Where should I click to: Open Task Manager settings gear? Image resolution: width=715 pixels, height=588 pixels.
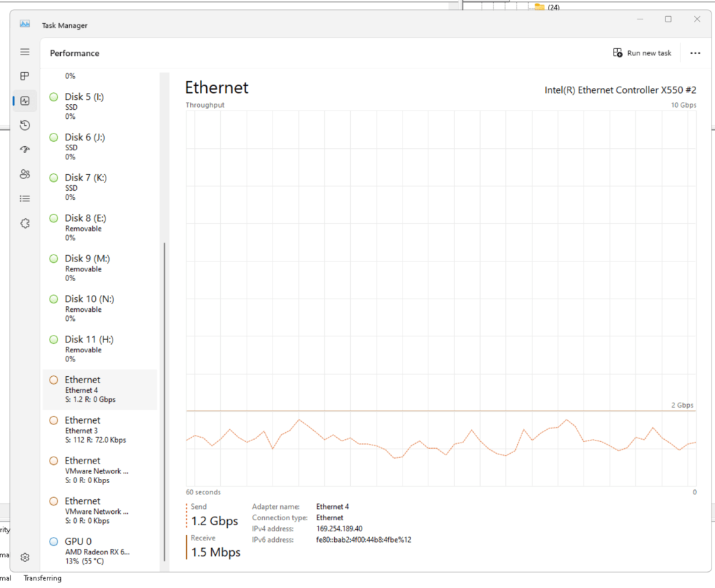(25, 557)
